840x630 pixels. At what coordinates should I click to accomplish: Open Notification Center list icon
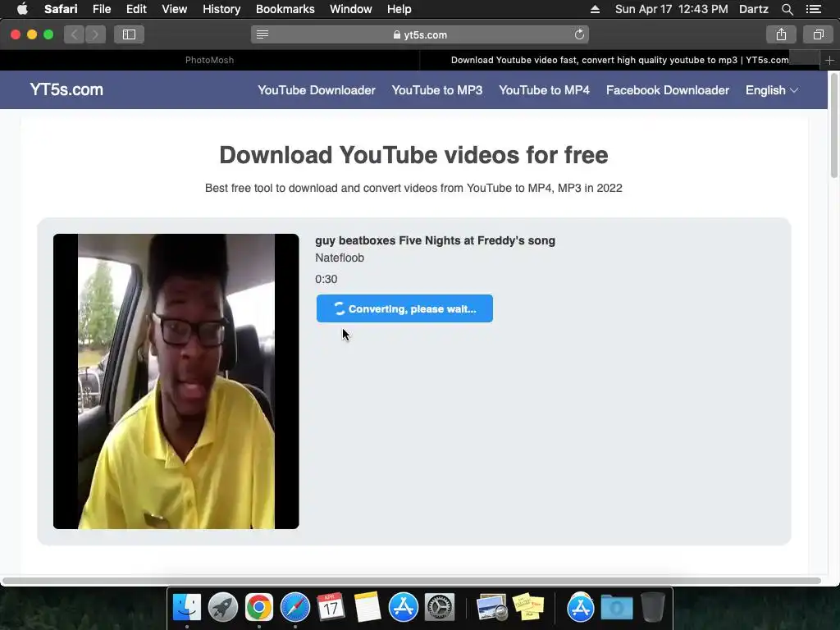coord(814,9)
